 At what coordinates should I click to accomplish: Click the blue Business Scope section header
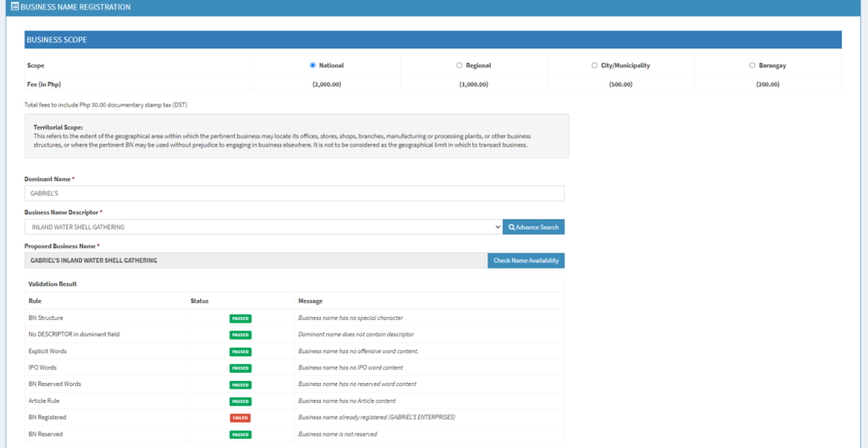click(x=433, y=40)
